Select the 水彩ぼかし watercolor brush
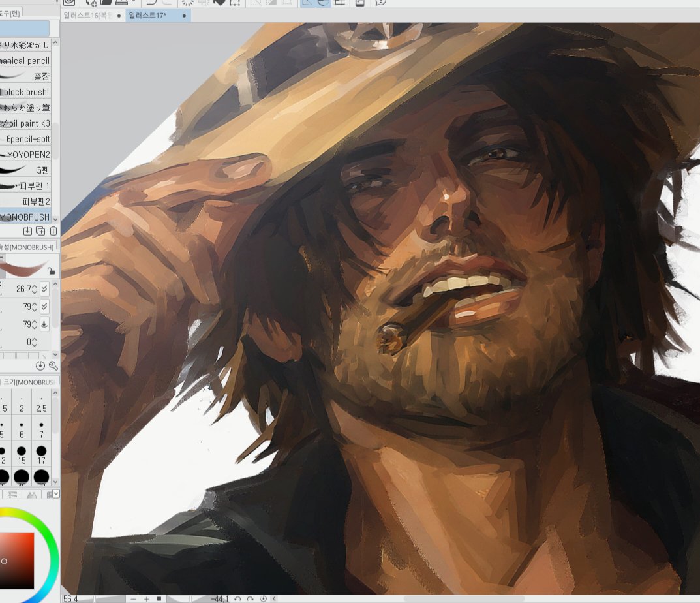 click(x=25, y=45)
